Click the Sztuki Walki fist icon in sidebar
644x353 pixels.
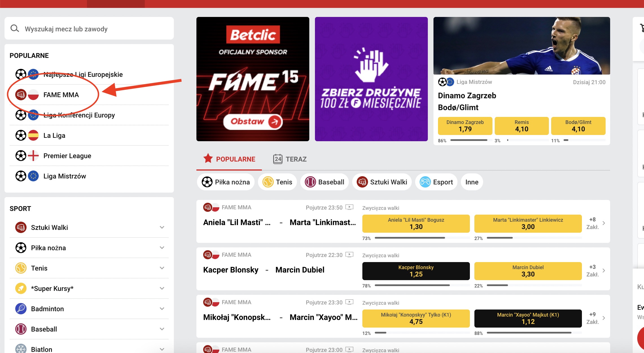(x=21, y=227)
